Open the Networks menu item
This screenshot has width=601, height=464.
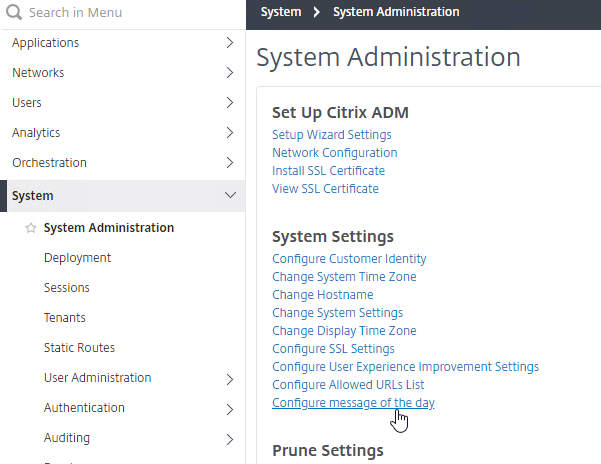click(x=38, y=72)
